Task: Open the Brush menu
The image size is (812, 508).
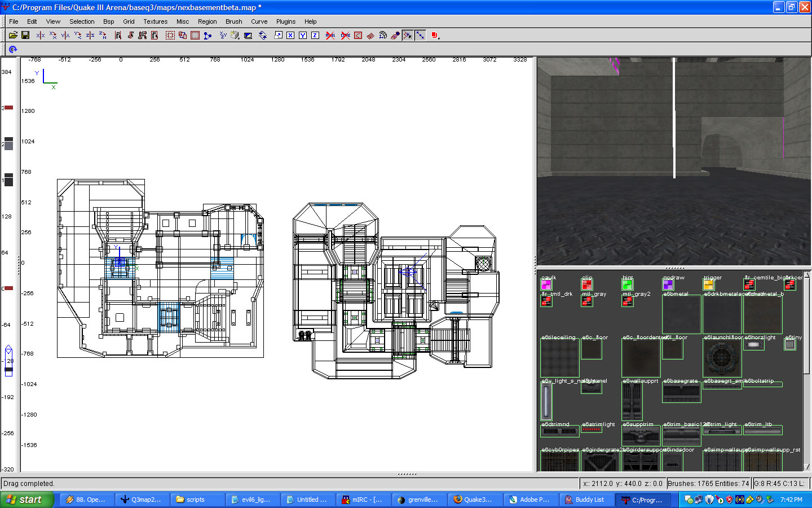Action: [233, 21]
